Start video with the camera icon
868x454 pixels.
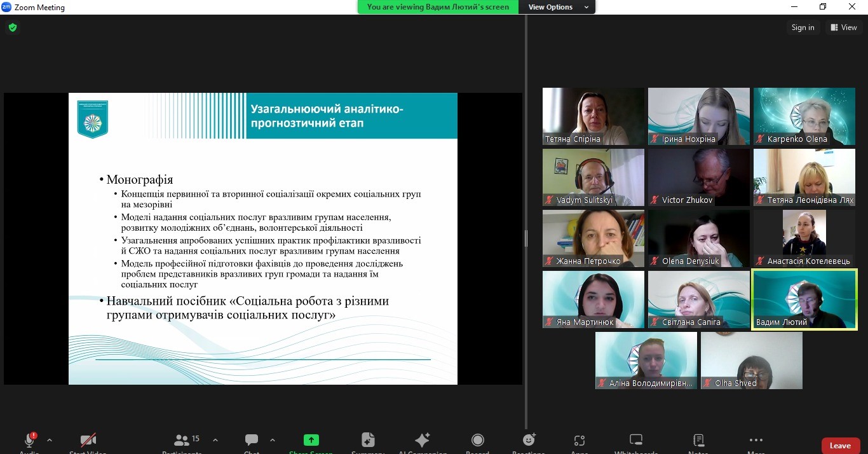click(x=88, y=441)
